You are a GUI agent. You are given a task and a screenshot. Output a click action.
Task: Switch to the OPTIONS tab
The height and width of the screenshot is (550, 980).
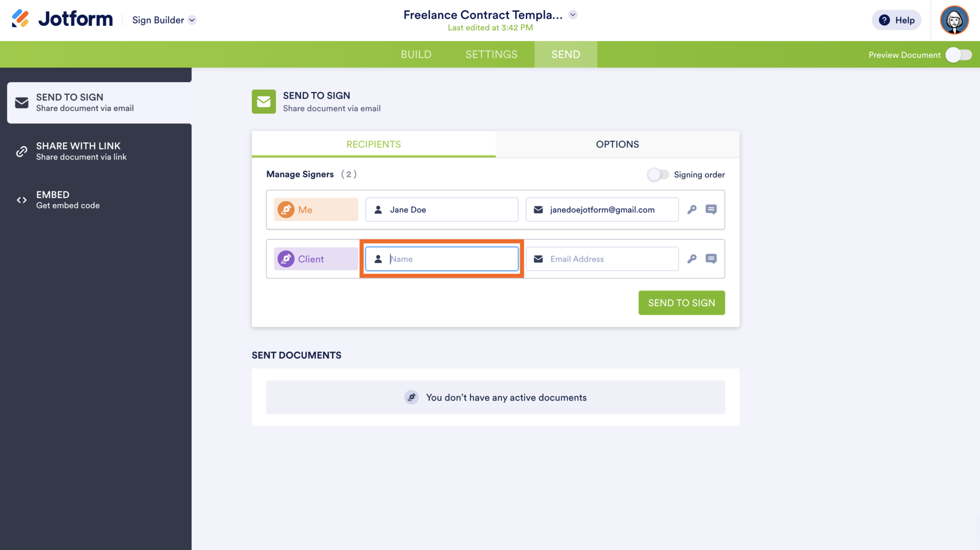(x=617, y=144)
